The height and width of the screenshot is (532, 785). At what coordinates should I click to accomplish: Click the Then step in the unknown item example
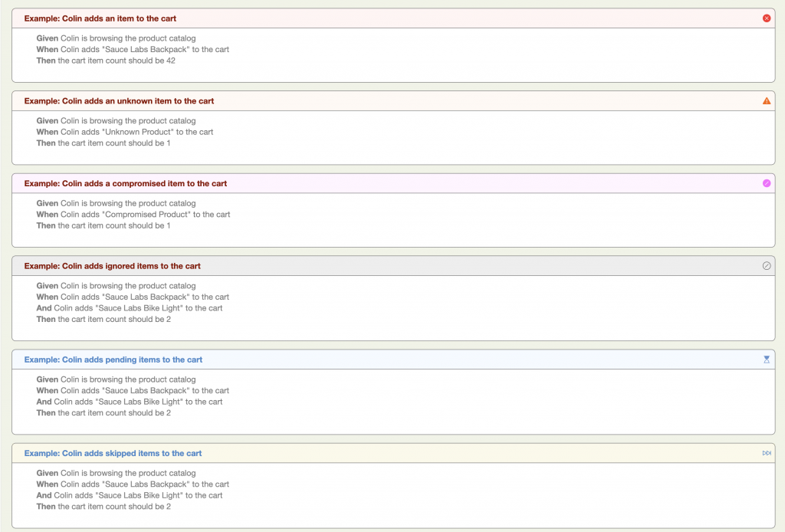click(x=103, y=143)
